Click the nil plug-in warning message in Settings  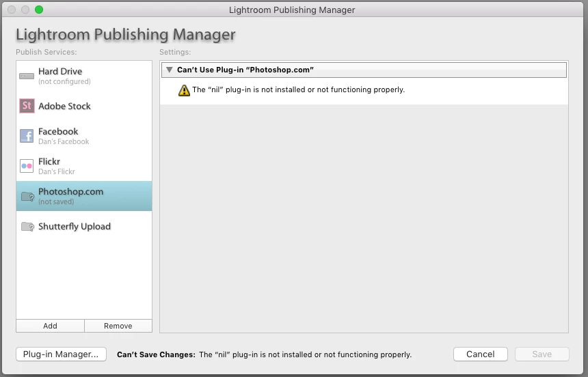(x=299, y=89)
